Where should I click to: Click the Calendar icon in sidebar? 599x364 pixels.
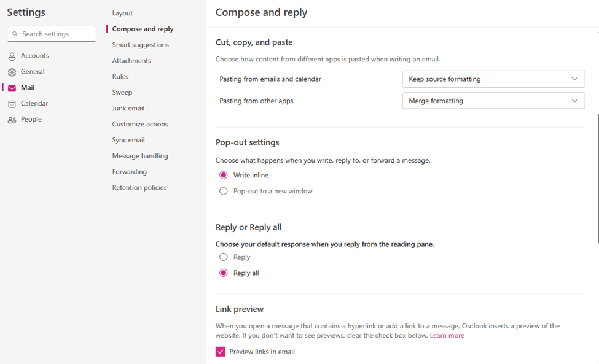tap(12, 104)
